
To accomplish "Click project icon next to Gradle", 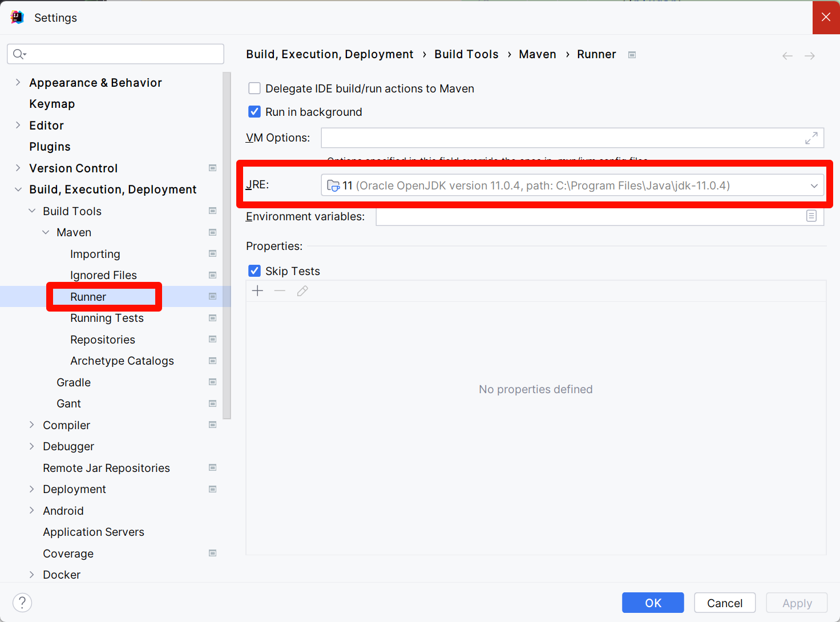I will (213, 382).
